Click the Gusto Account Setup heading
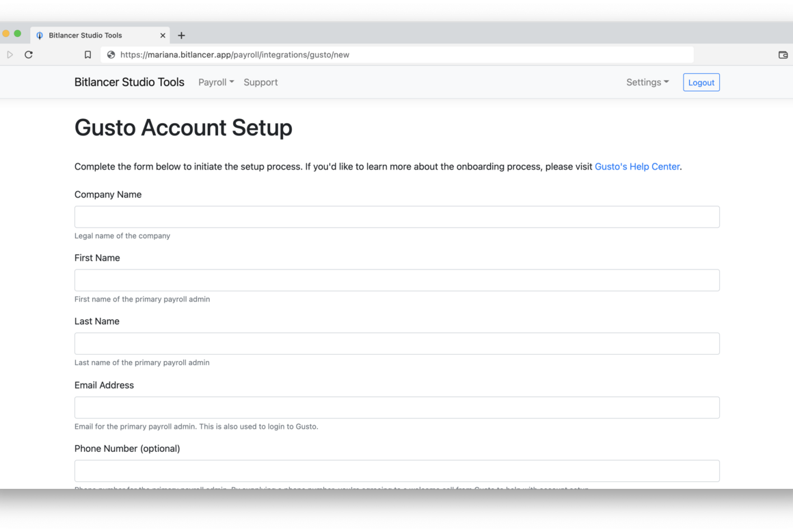This screenshot has width=793, height=532. [183, 127]
